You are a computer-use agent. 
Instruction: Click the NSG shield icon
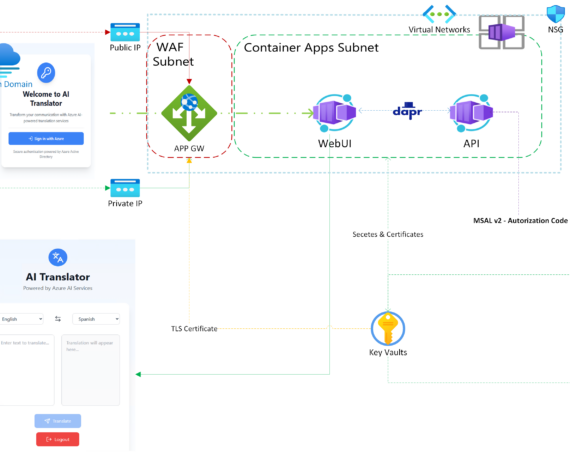(555, 14)
